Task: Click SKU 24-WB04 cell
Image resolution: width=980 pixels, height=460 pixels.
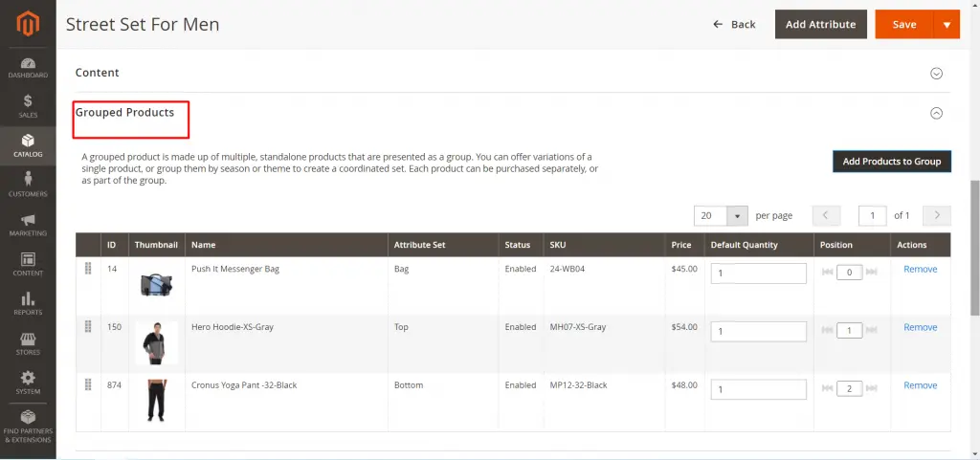Action: click(568, 269)
